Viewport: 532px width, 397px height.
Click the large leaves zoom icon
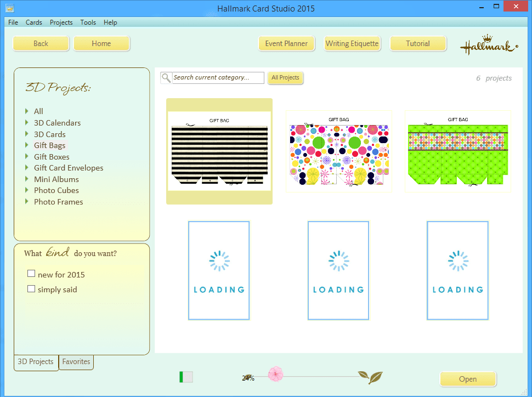click(371, 377)
